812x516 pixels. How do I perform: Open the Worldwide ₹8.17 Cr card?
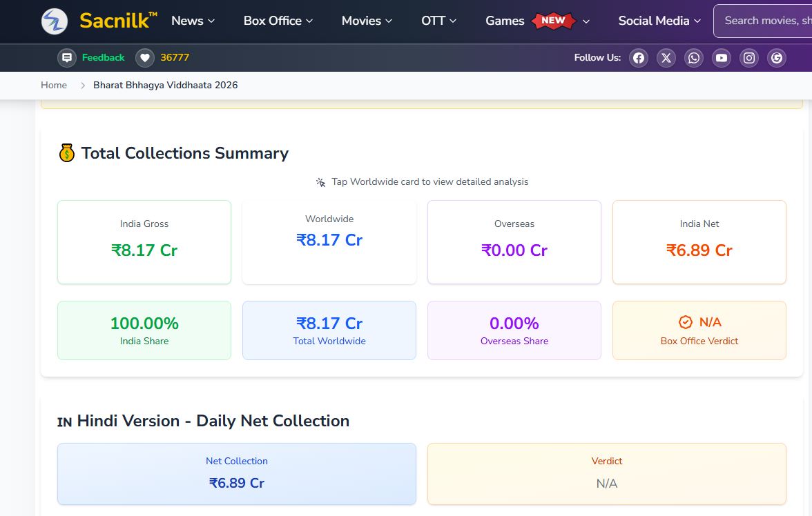click(329, 242)
